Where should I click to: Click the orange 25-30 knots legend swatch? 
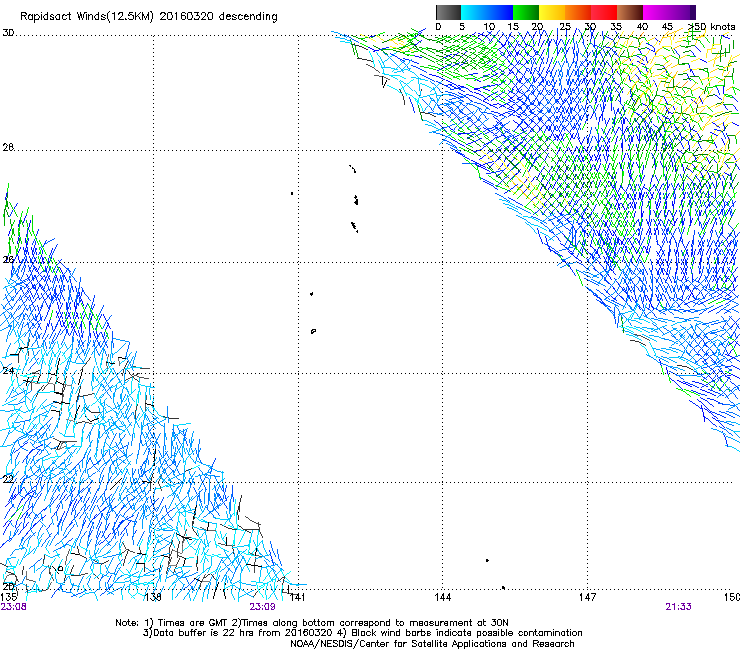pos(578,12)
